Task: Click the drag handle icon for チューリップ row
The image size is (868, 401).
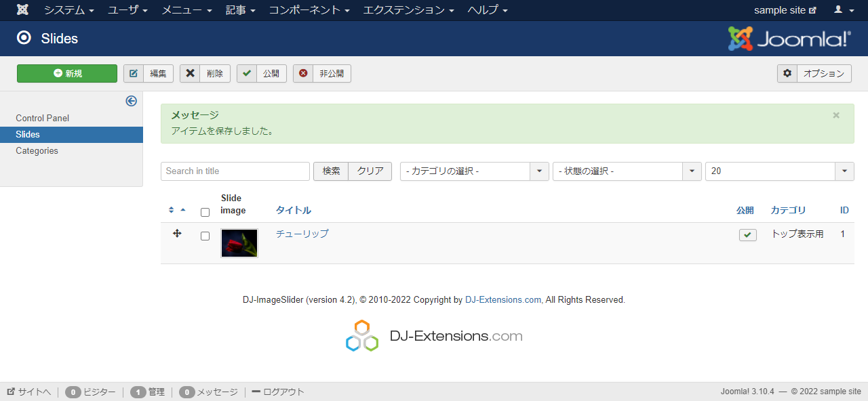Action: tap(177, 234)
